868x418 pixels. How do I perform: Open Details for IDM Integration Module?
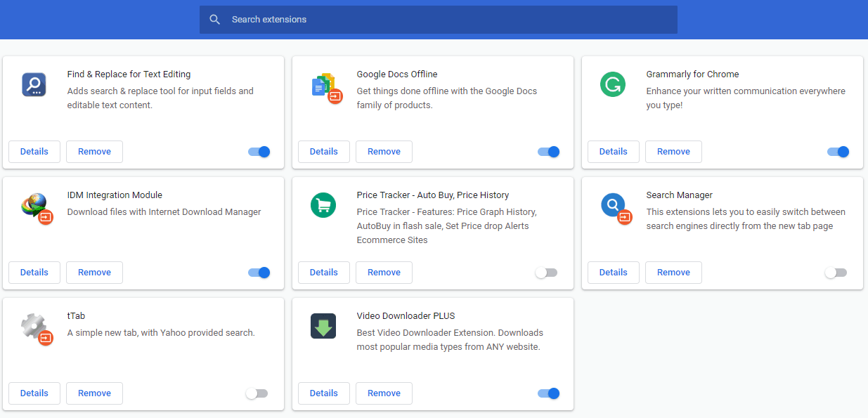(x=34, y=273)
